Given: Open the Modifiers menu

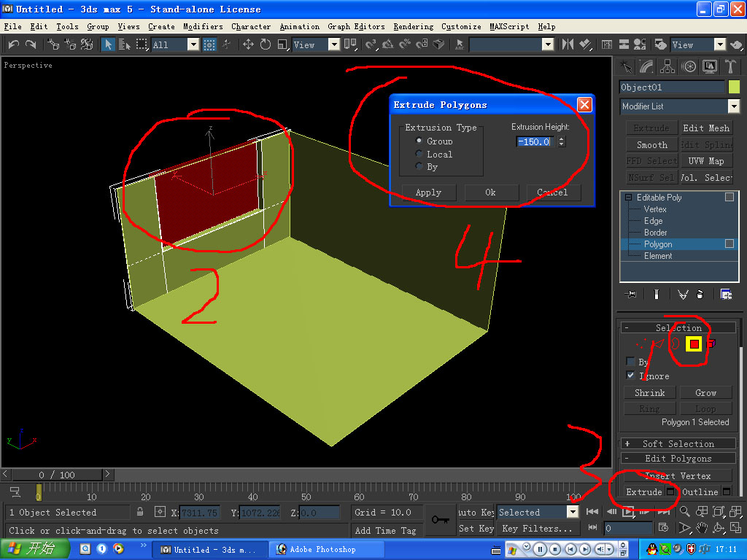Looking at the screenshot, I should point(203,26).
